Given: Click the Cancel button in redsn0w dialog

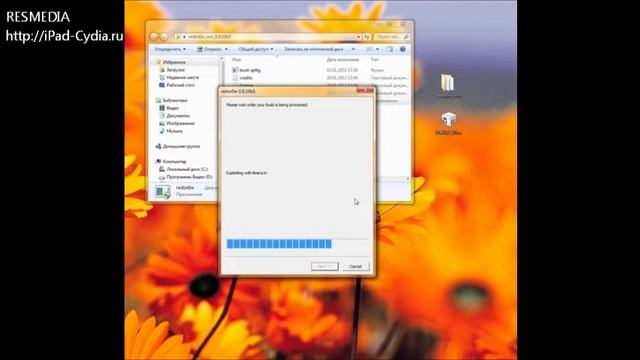Looking at the screenshot, I should tap(356, 267).
